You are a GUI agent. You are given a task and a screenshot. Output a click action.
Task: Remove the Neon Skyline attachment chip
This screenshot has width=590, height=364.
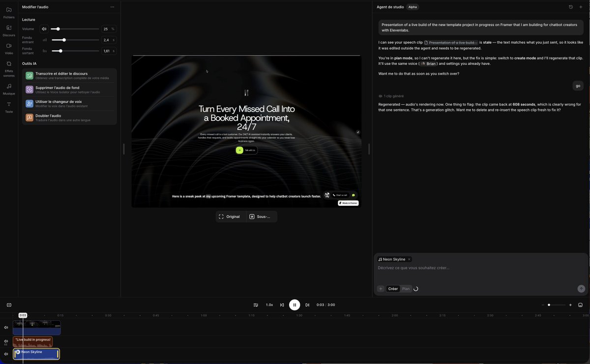coord(409,259)
